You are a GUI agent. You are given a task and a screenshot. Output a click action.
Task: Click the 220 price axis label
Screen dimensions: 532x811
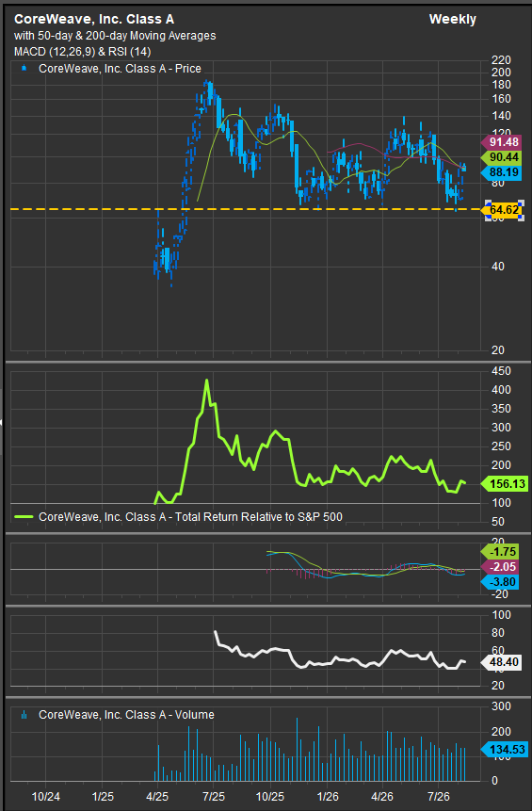(x=501, y=60)
